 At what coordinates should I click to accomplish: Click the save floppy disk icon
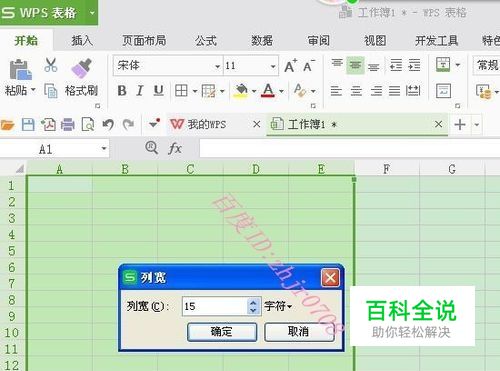click(28, 125)
